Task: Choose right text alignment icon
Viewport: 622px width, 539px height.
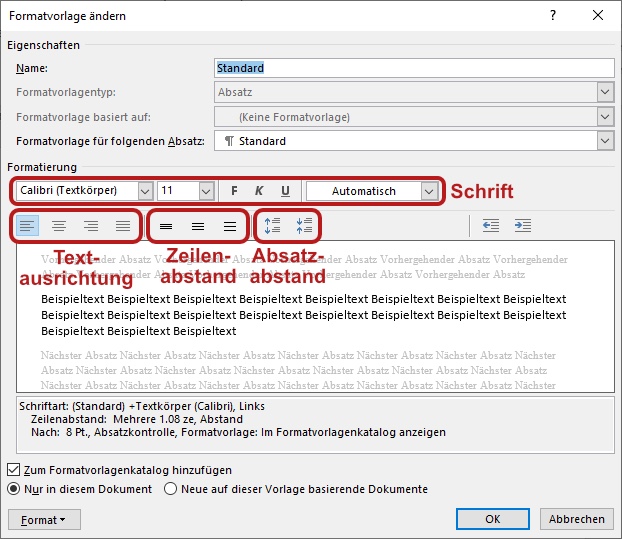Action: coord(91,226)
